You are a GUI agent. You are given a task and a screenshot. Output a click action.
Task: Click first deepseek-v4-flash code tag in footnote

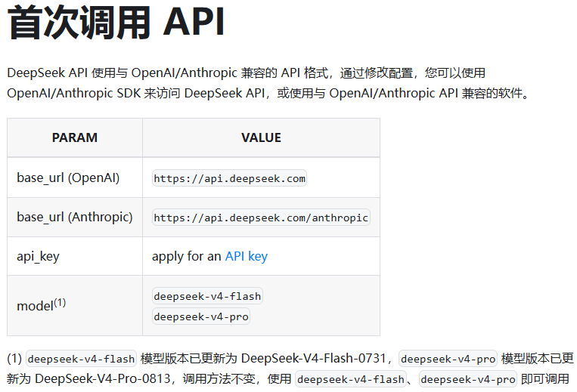point(82,359)
